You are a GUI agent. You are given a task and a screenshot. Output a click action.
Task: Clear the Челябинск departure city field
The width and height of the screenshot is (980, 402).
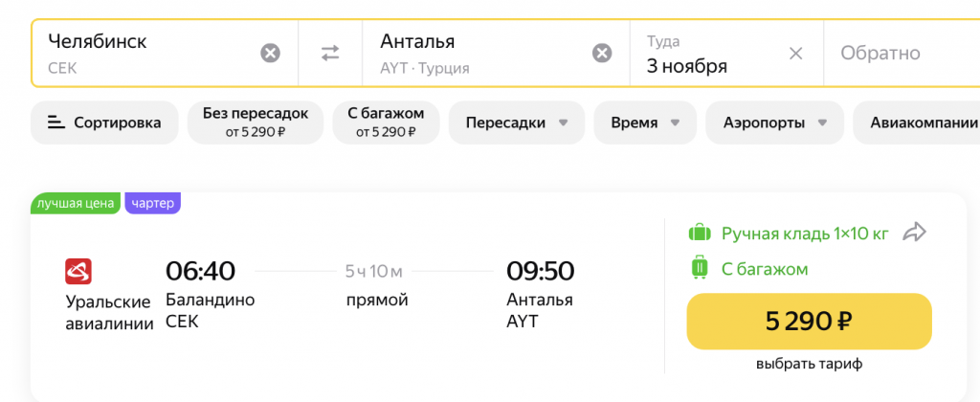(270, 54)
